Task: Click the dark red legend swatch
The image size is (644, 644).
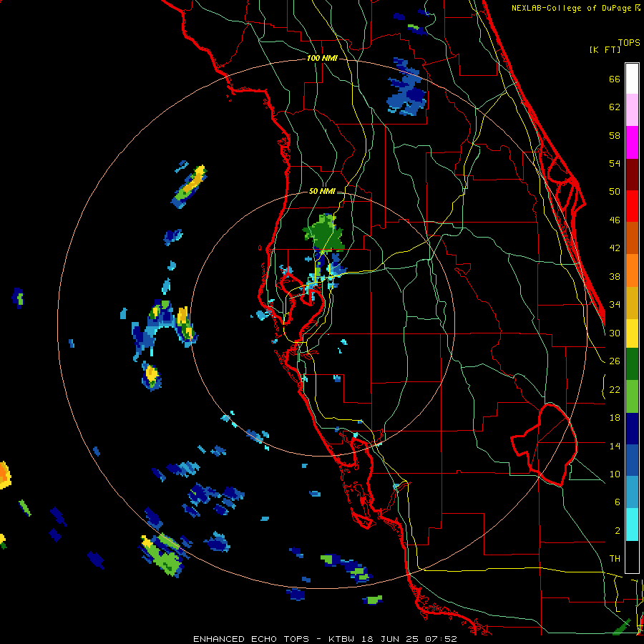Action: pos(632,175)
